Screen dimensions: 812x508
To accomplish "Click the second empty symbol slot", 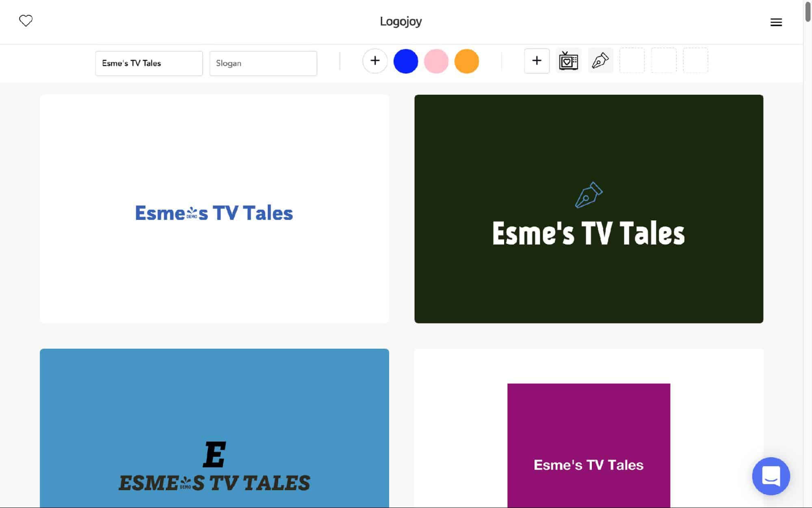I will [x=664, y=61].
